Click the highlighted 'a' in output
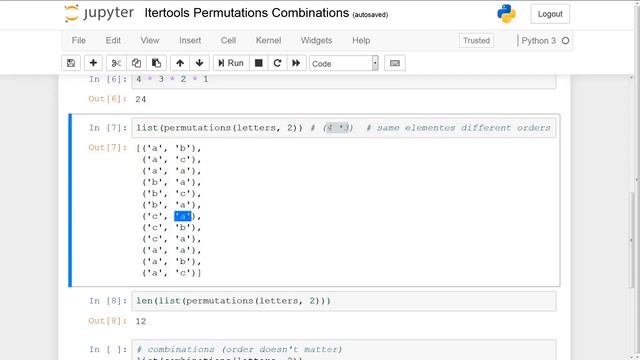 (x=182, y=216)
